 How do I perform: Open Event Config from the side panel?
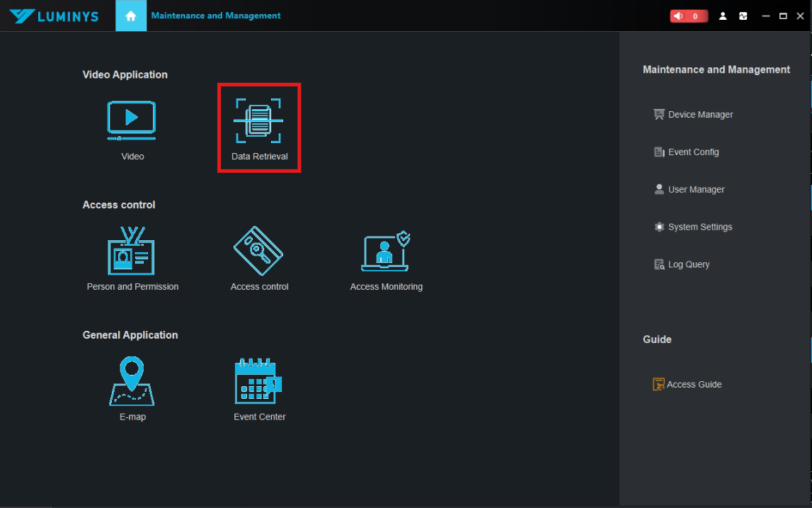tap(692, 152)
